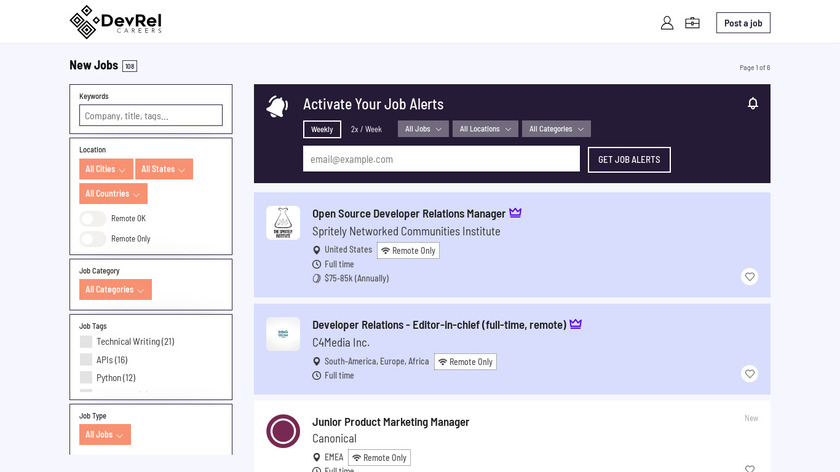This screenshot has height=472, width=840.
Task: Click Canonical company name
Action: [x=334, y=438]
